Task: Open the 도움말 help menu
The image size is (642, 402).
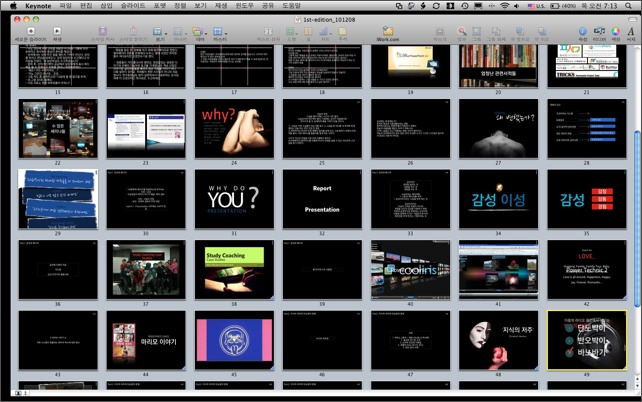Action: 291,6
